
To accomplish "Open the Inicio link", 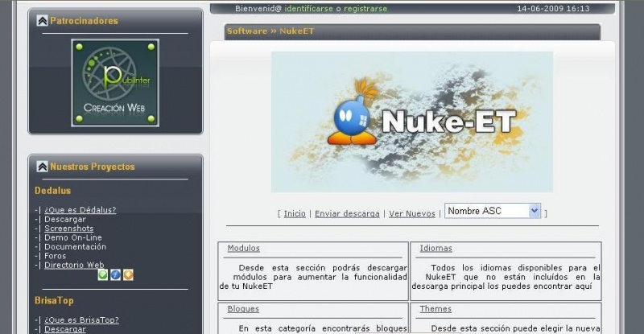I will click(295, 213).
